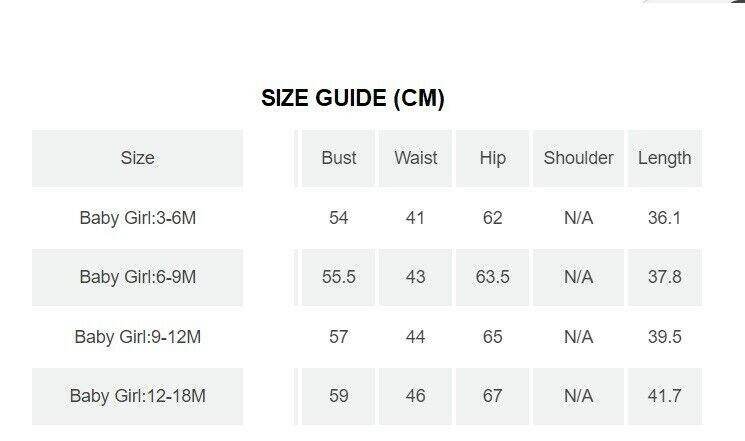Click the Hip column header

click(x=493, y=158)
